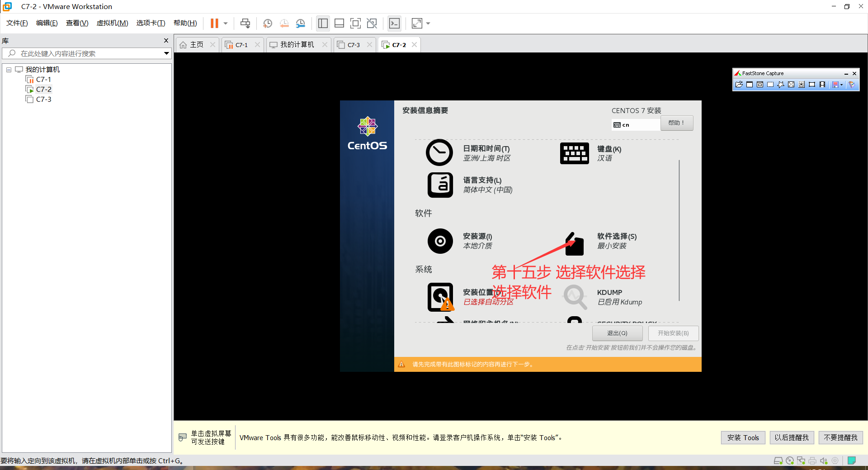The width and height of the screenshot is (868, 470).
Task: Send Ctrl+Alt+Del to the virtual machine
Action: click(245, 23)
